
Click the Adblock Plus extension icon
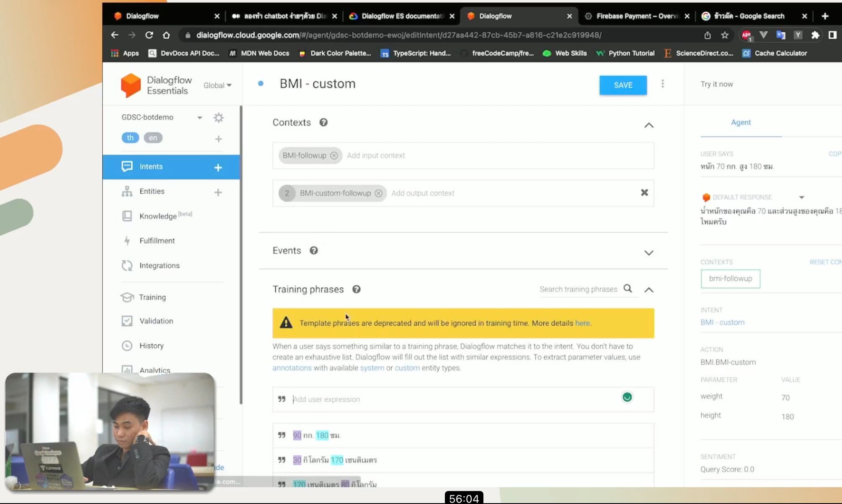coord(746,36)
